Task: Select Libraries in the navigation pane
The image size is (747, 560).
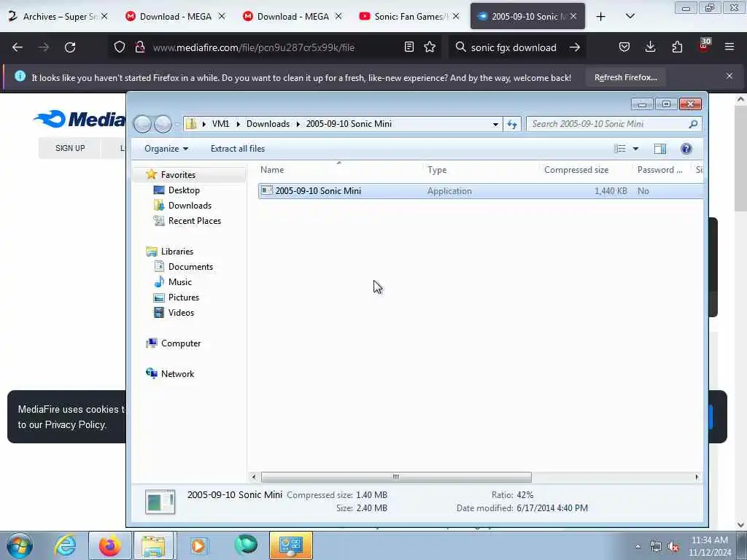Action: pos(177,252)
